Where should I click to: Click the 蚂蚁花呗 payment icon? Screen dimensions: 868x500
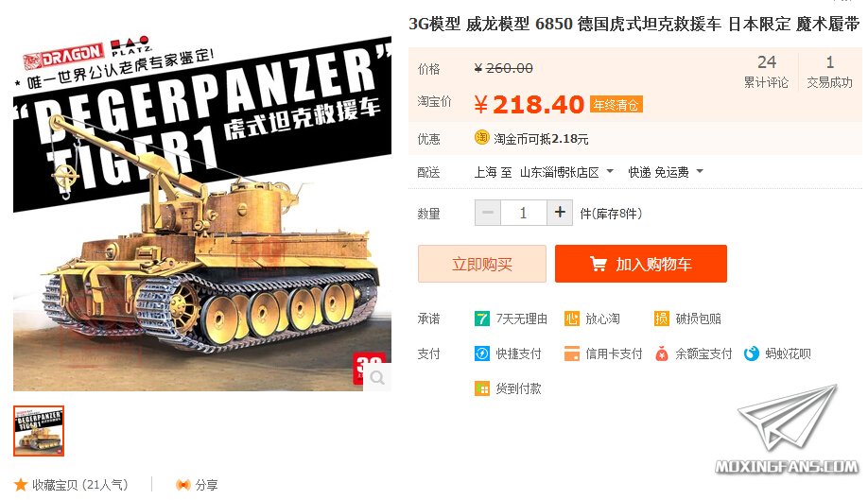pos(751,353)
